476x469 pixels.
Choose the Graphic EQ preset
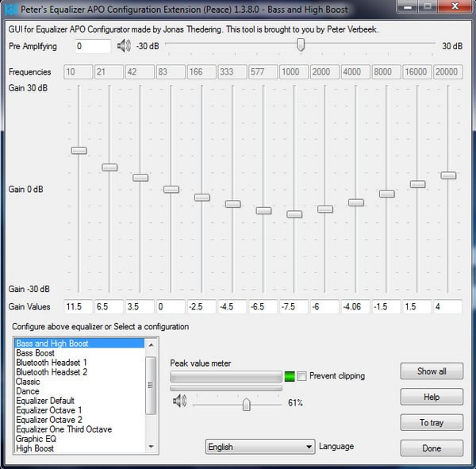[x=36, y=439]
